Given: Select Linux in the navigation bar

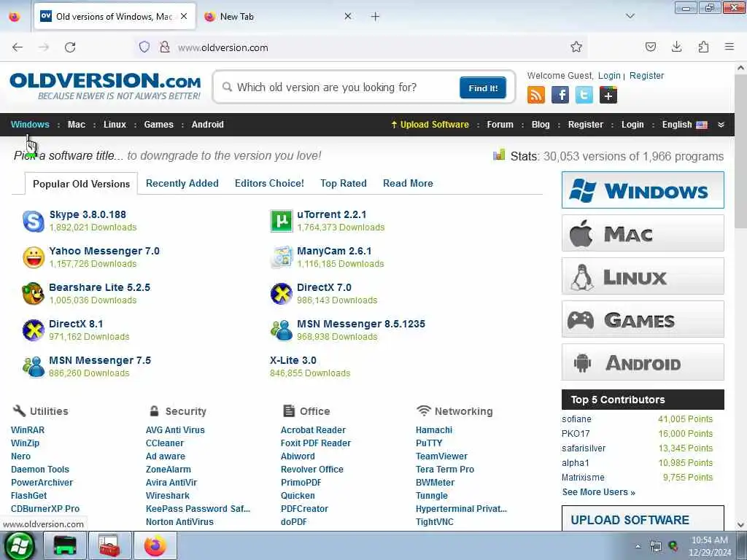Looking at the screenshot, I should tap(115, 125).
